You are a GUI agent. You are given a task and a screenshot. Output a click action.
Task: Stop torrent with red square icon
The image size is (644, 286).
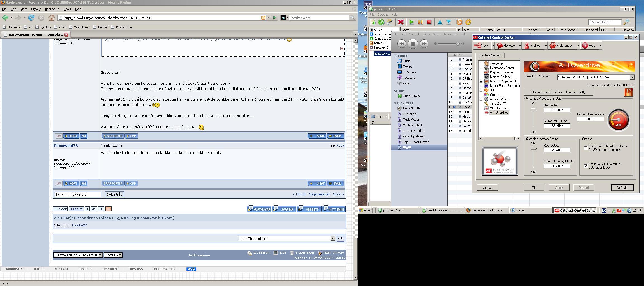[429, 22]
